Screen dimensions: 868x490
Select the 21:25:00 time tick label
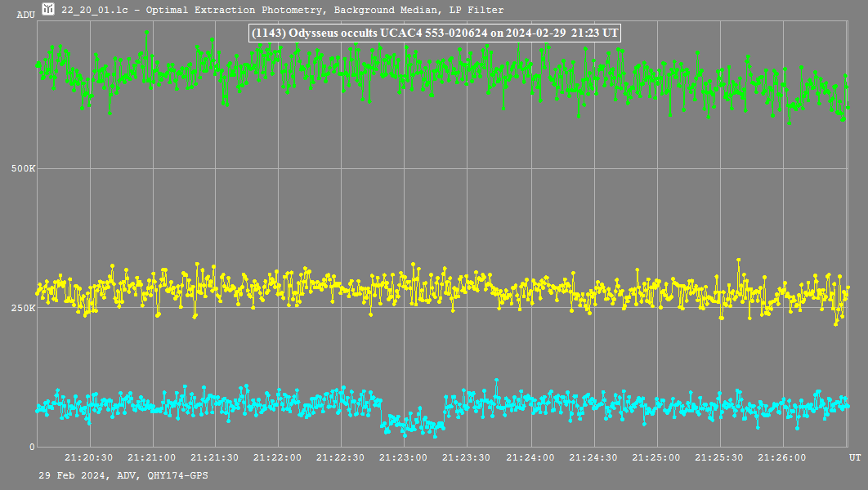point(655,458)
